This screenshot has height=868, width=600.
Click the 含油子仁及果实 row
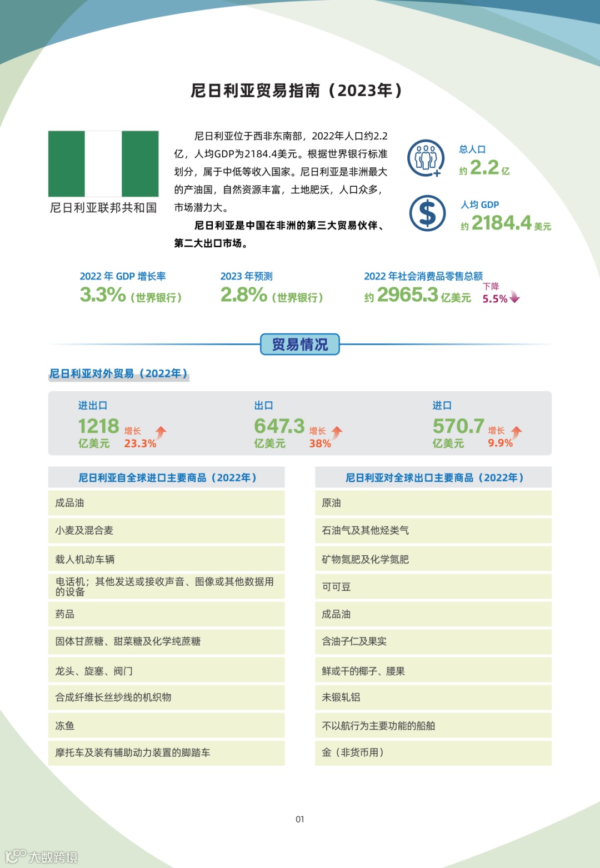point(433,642)
